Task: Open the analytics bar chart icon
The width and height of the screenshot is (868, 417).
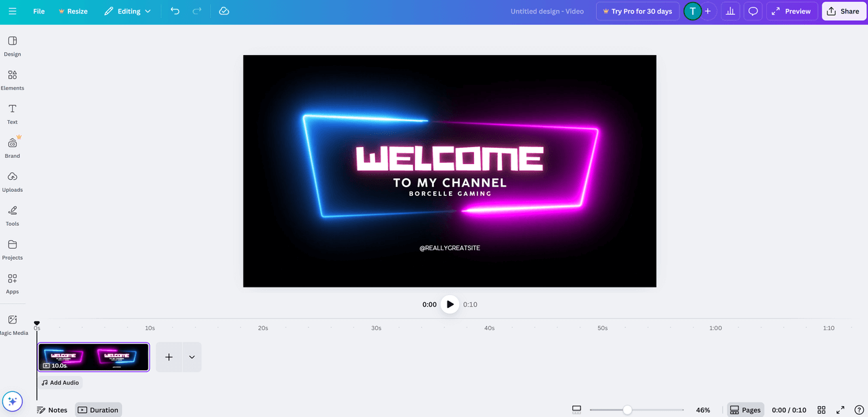Action: click(x=730, y=12)
